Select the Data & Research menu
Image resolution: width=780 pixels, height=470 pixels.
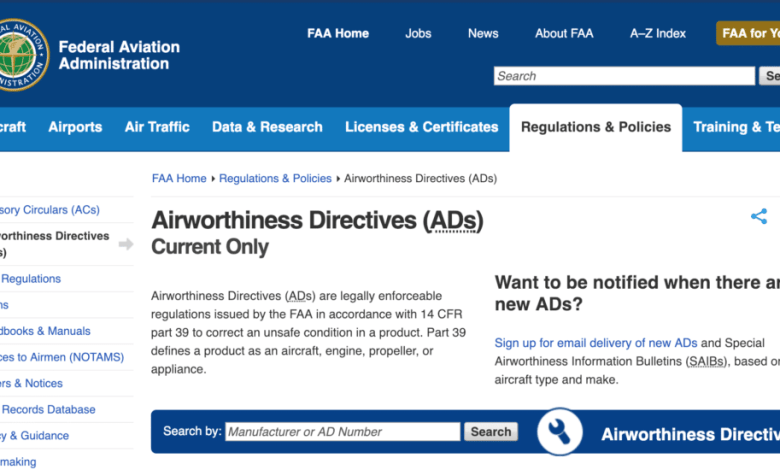click(x=267, y=127)
